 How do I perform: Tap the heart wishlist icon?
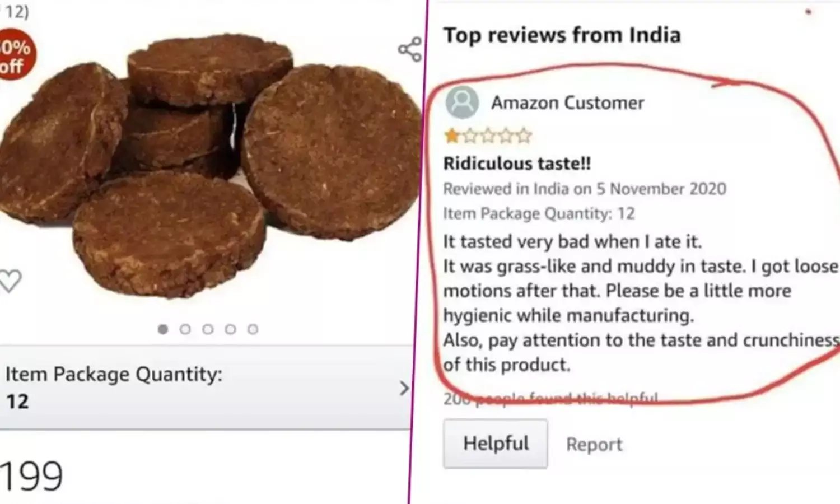[x=10, y=281]
